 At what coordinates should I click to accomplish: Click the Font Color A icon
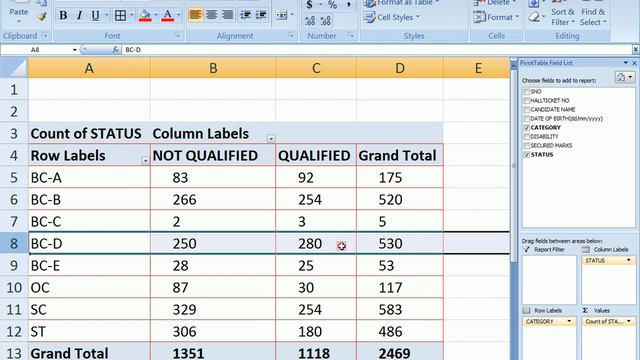tap(167, 16)
